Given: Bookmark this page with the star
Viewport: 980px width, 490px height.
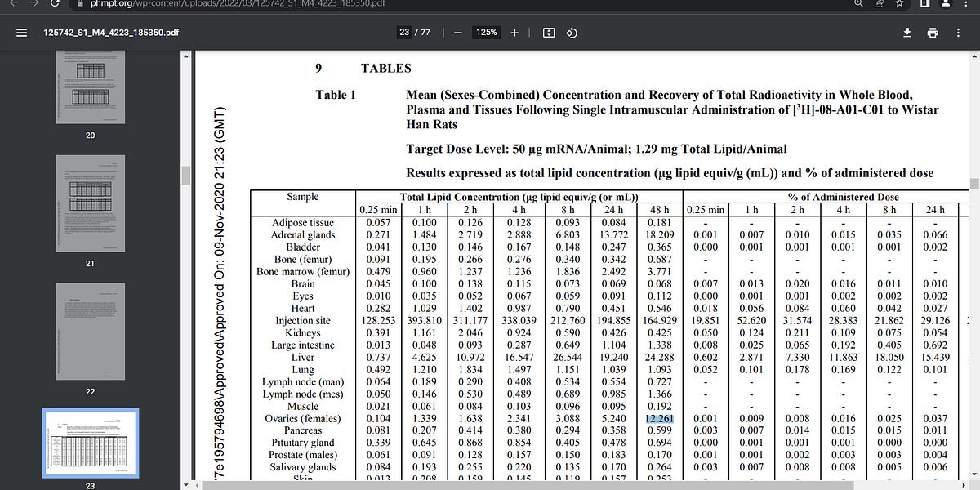Looking at the screenshot, I should [898, 9].
